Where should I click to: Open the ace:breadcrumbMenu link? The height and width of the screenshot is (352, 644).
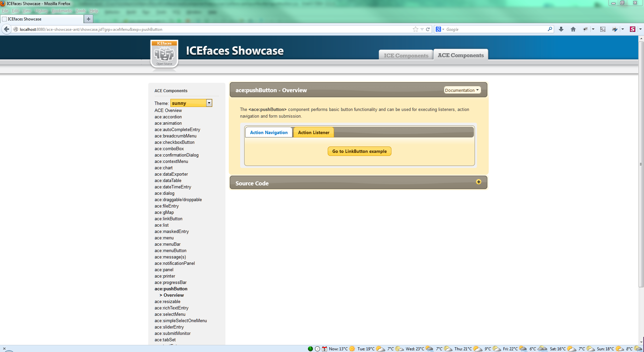pyautogui.click(x=175, y=136)
